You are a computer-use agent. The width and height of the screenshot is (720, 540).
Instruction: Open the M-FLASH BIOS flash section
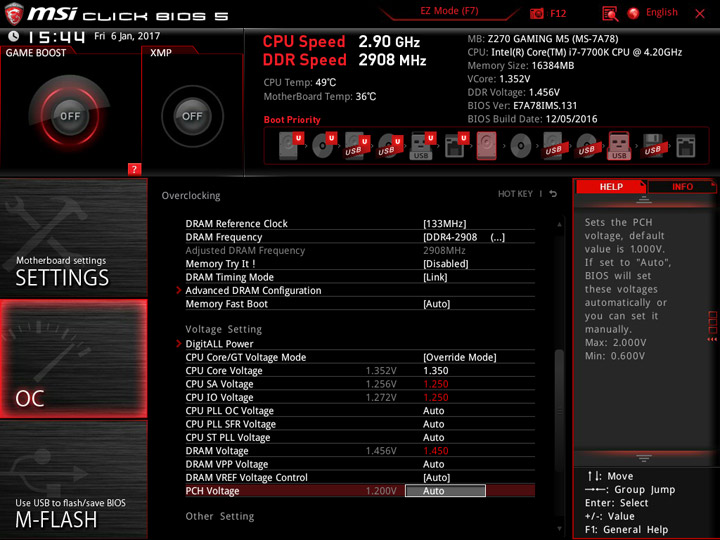[73, 480]
